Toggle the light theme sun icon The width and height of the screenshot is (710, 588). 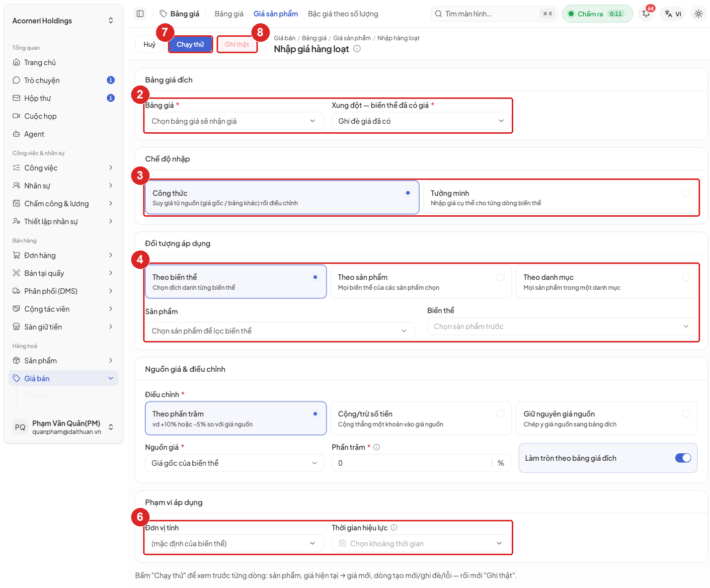click(699, 14)
